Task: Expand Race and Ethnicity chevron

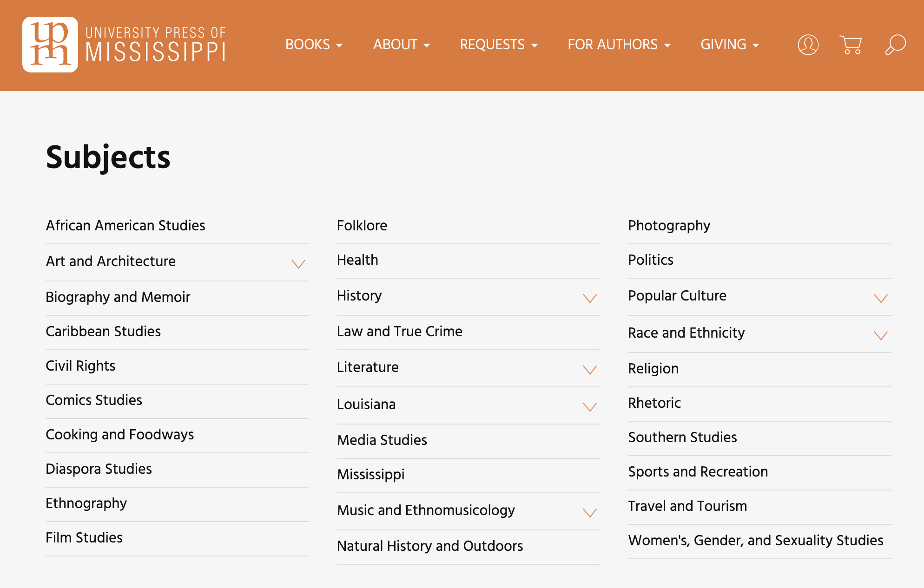Action: point(880,335)
